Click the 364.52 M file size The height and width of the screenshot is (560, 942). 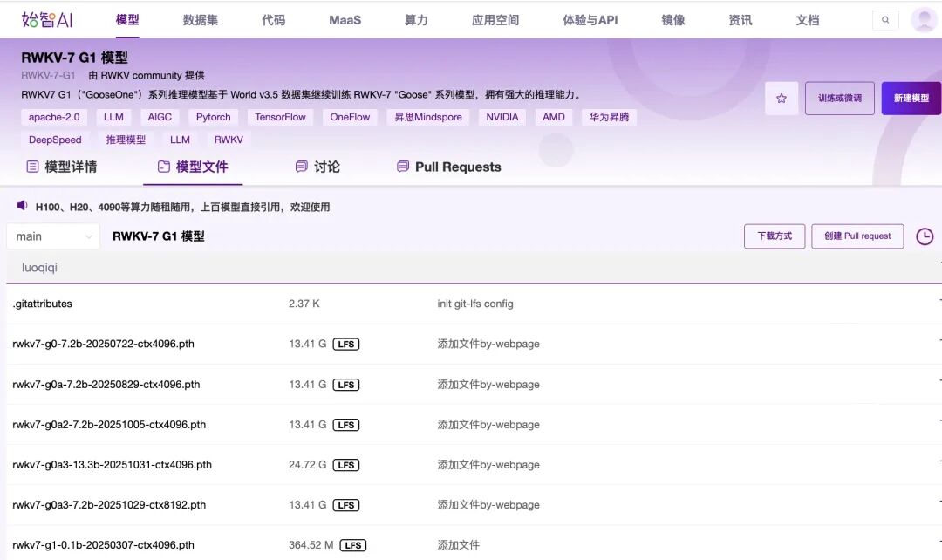311,545
